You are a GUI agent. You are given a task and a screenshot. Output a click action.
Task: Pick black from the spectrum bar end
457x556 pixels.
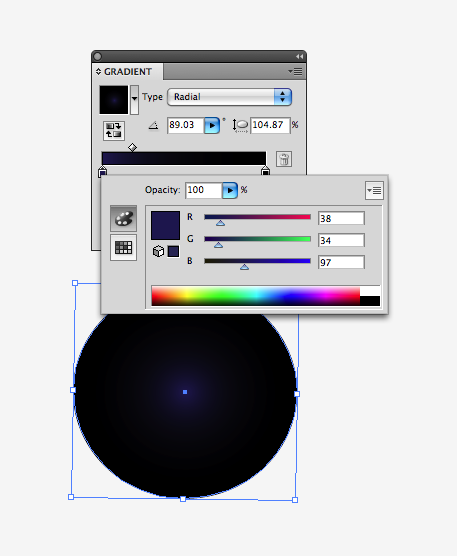tap(370, 301)
